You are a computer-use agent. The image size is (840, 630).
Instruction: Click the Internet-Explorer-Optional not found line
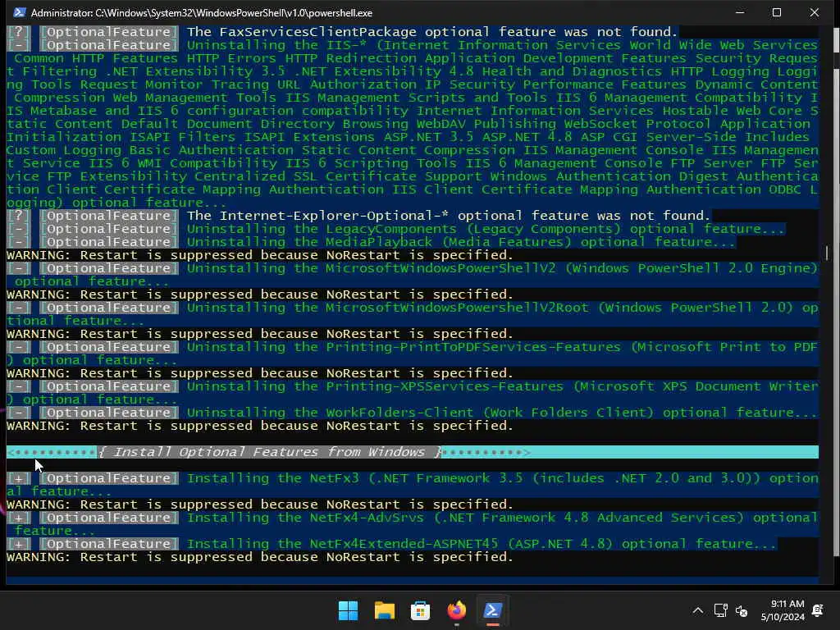click(x=359, y=216)
